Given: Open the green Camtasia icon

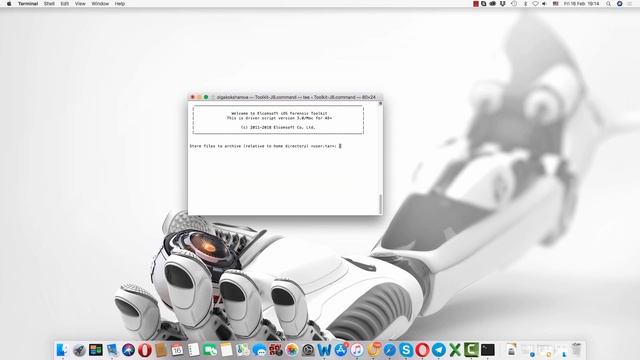Looking at the screenshot, I should pyautogui.click(x=471, y=350).
